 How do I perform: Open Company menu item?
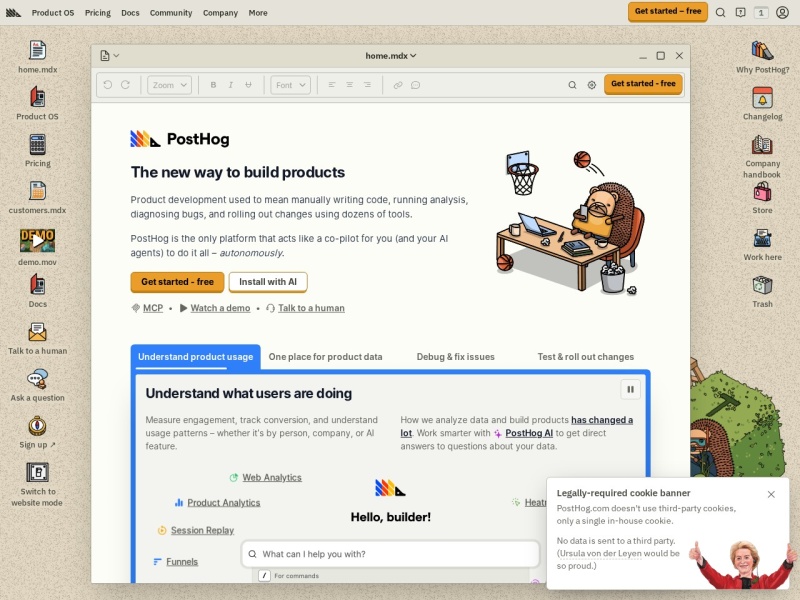(220, 13)
